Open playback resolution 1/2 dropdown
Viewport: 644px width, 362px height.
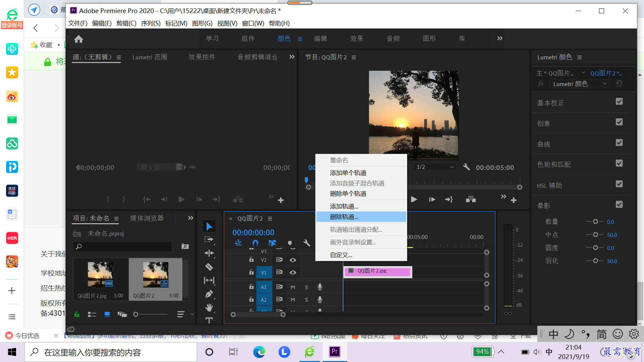click(435, 167)
